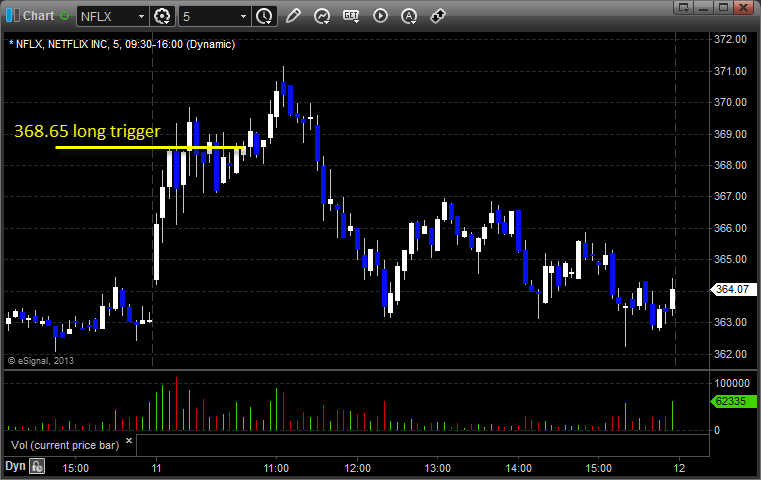This screenshot has height=480, width=761.
Task: Click the eSignal, 2013 copyright text
Action: 41,361
